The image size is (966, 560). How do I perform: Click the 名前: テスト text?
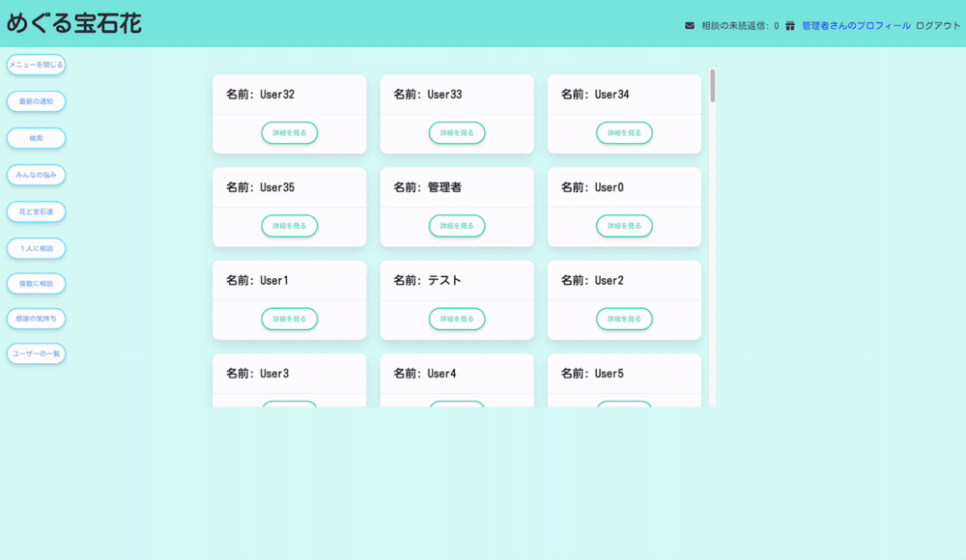coord(428,280)
